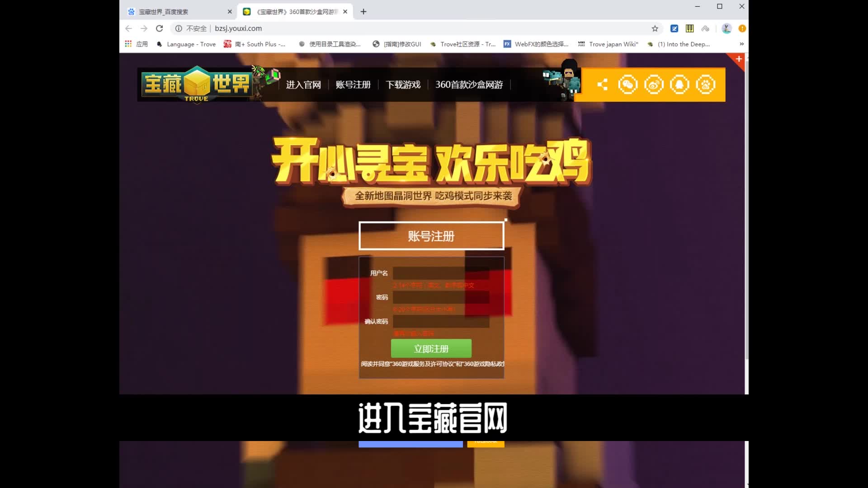Click the eye/visibility icon in navbar
This screenshot has height=488, width=868.
tap(654, 84)
